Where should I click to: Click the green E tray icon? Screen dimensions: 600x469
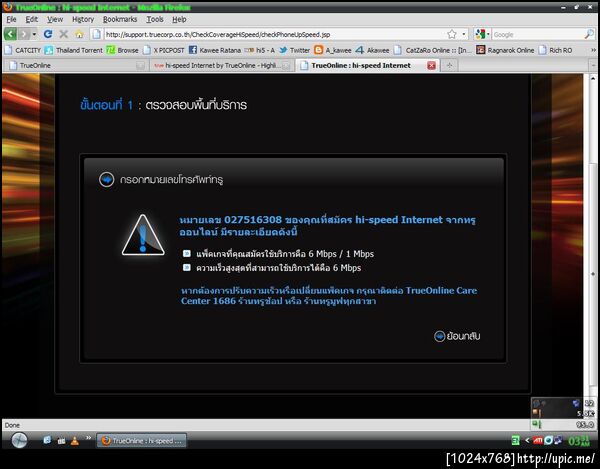pyautogui.click(x=515, y=441)
